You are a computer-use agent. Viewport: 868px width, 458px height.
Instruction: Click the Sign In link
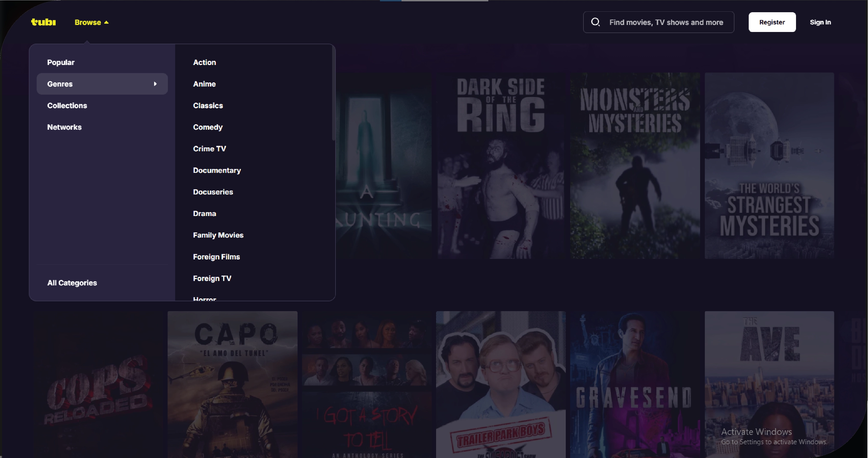(820, 22)
